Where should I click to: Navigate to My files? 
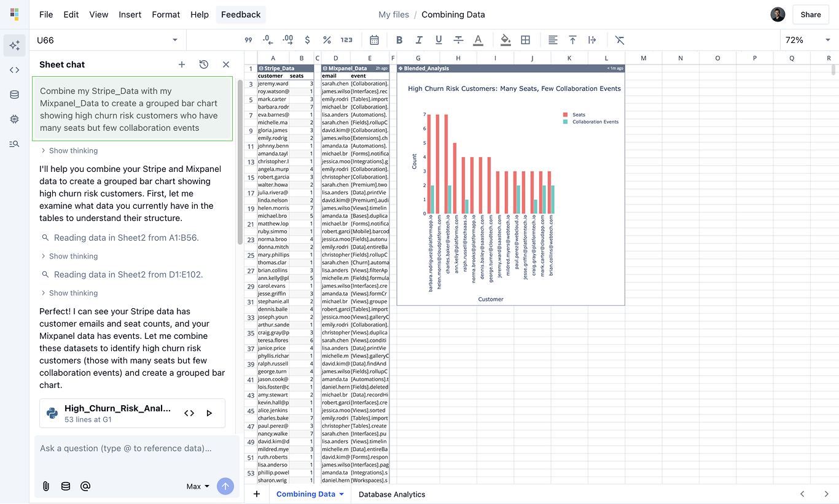tap(394, 14)
